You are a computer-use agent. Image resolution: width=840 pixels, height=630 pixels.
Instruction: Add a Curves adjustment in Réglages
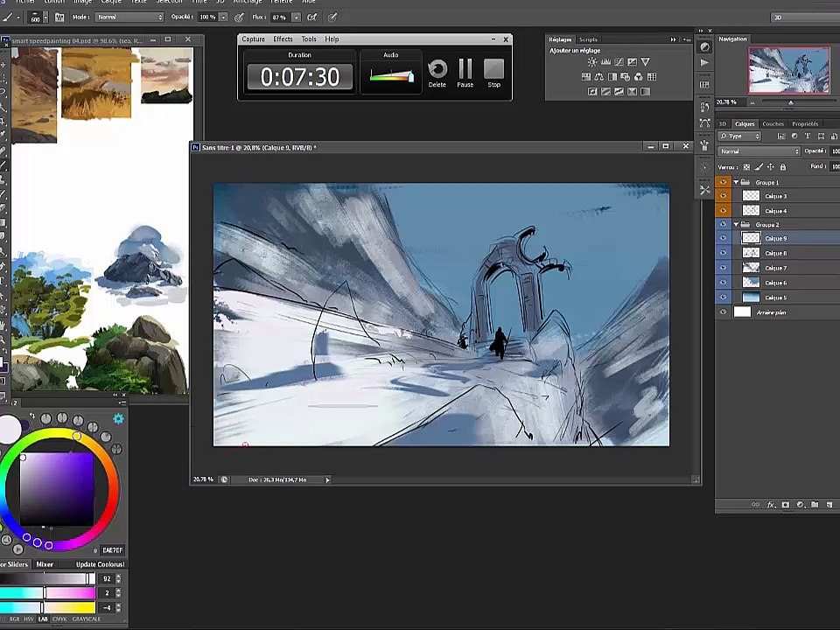tap(619, 62)
